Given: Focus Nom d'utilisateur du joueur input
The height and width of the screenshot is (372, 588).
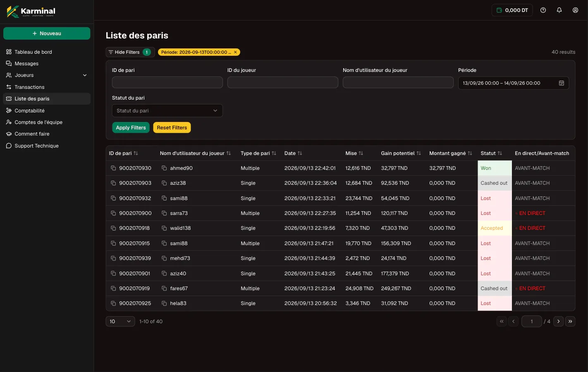Looking at the screenshot, I should 398,83.
